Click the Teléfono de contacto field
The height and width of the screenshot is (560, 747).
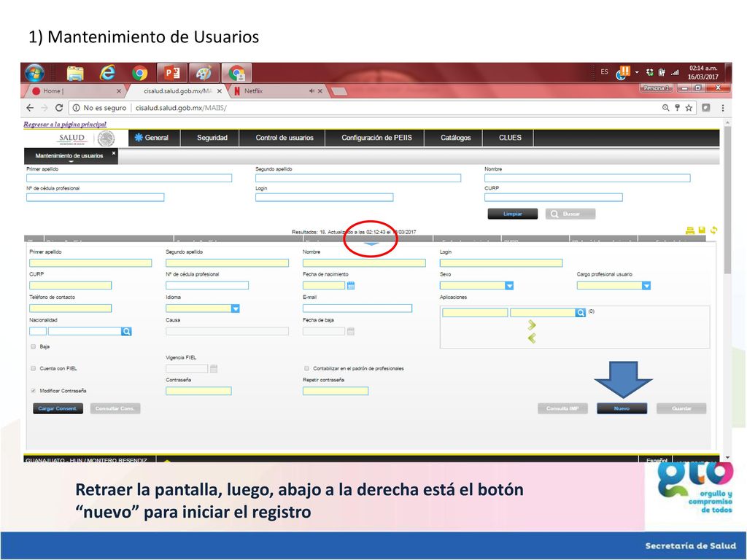pos(71,308)
